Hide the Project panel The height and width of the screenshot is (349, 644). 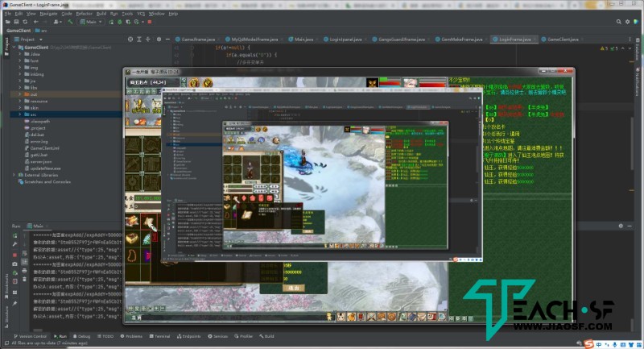click(167, 39)
